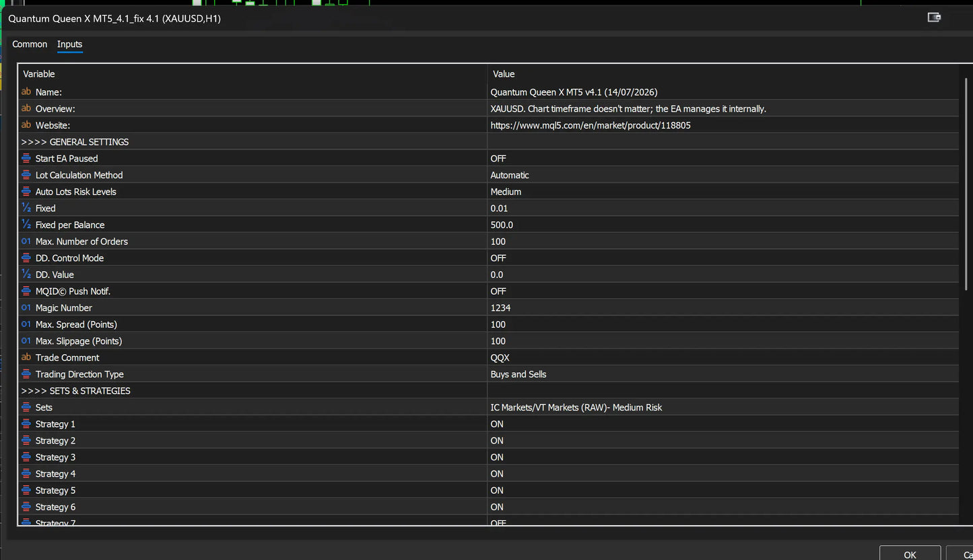Open the Auto Lots Risk Levels Medium dropdown
Image resolution: width=973 pixels, height=560 pixels.
723,191
